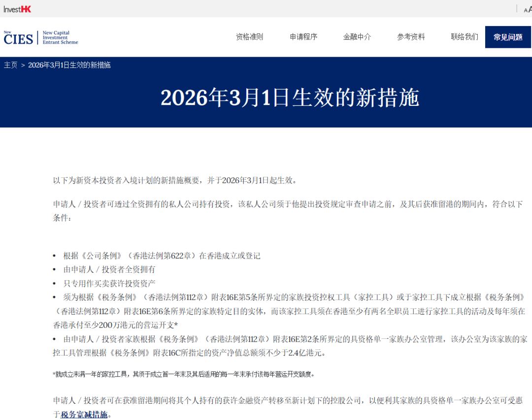The width and height of the screenshot is (532, 420).
Task: Open the 资格准则 menu
Action: (x=249, y=37)
